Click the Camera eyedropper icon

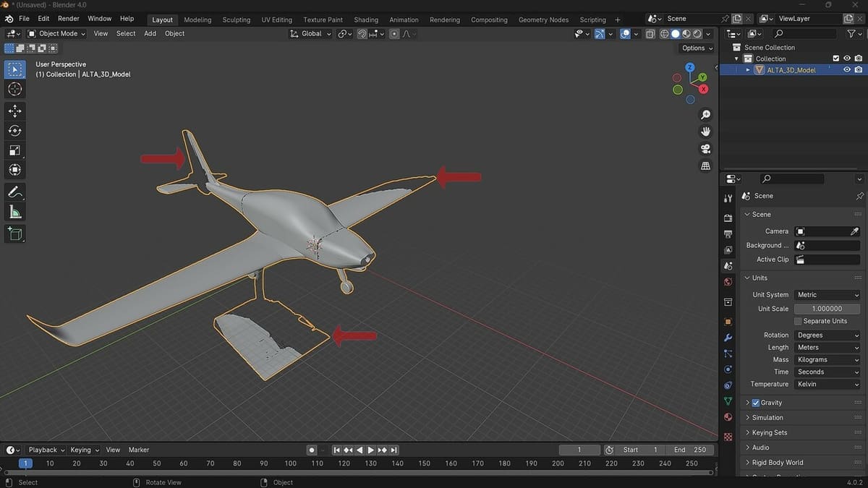(854, 231)
